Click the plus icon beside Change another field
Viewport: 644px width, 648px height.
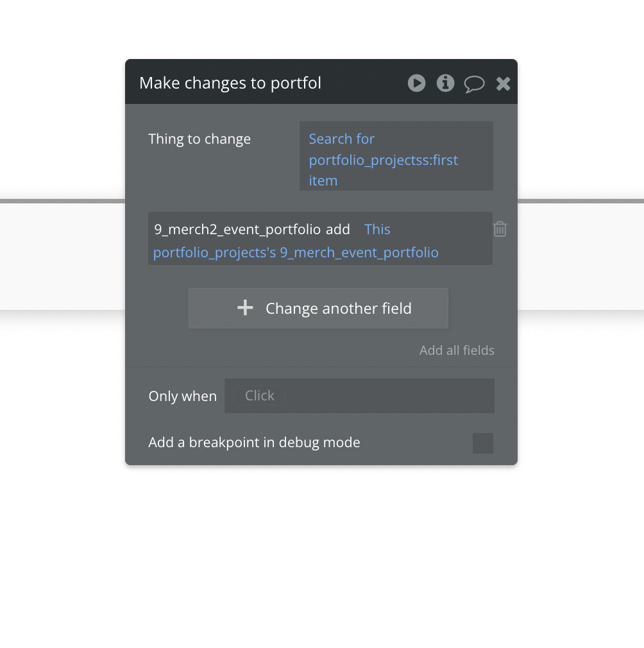(x=245, y=308)
